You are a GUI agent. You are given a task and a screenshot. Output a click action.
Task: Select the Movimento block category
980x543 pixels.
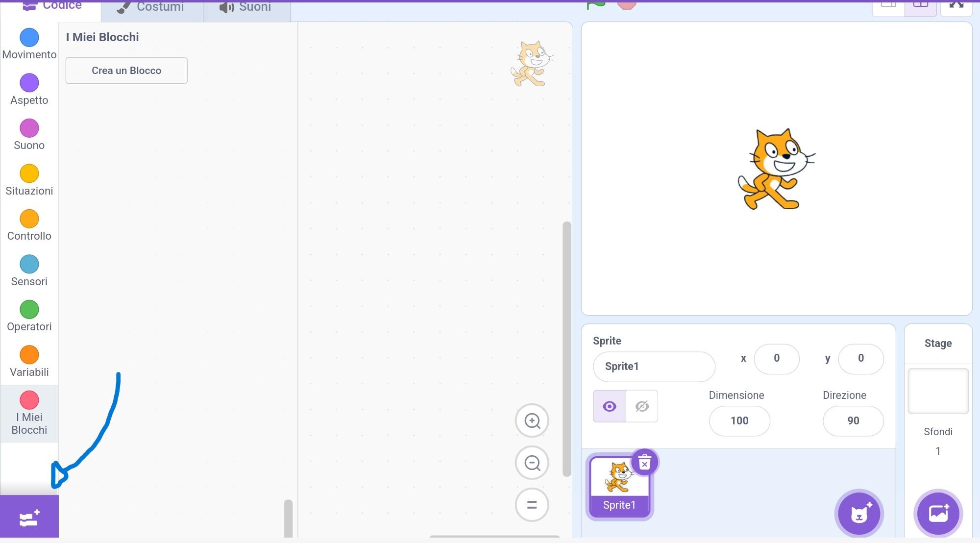29,45
